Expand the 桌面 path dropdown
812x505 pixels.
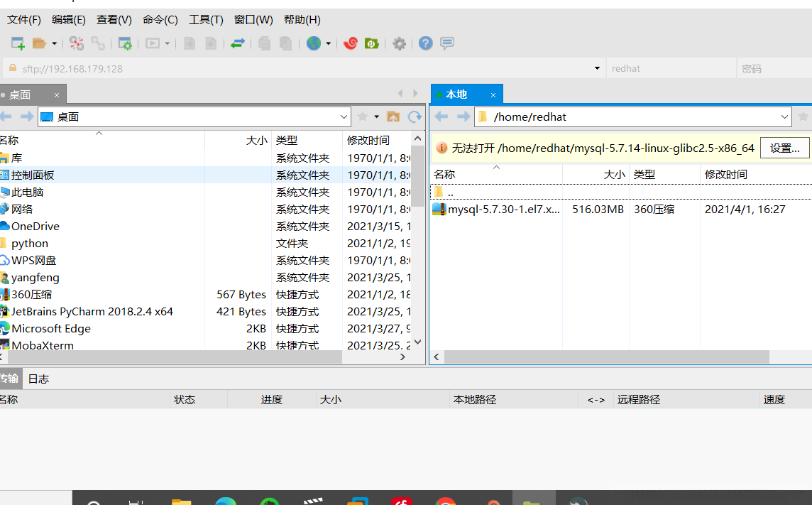pos(344,117)
